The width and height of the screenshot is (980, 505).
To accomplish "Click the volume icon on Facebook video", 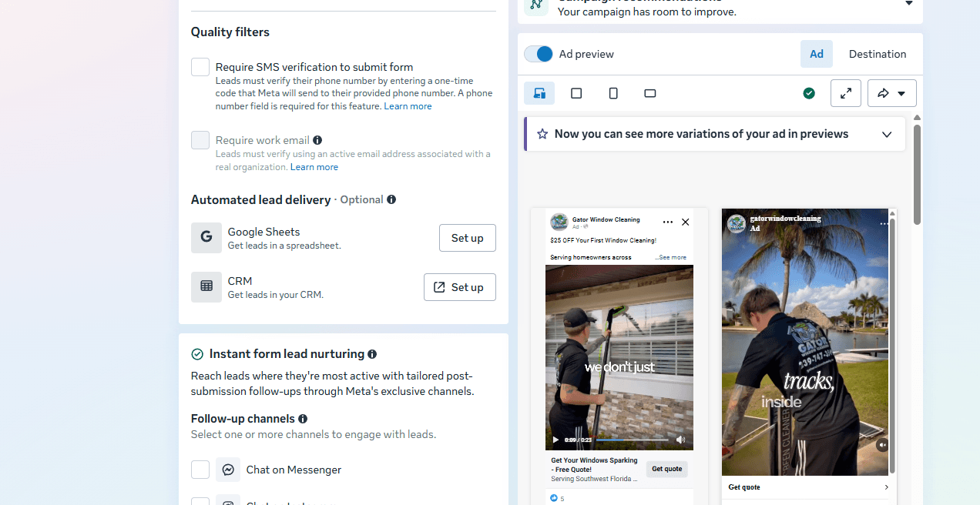I will (681, 440).
